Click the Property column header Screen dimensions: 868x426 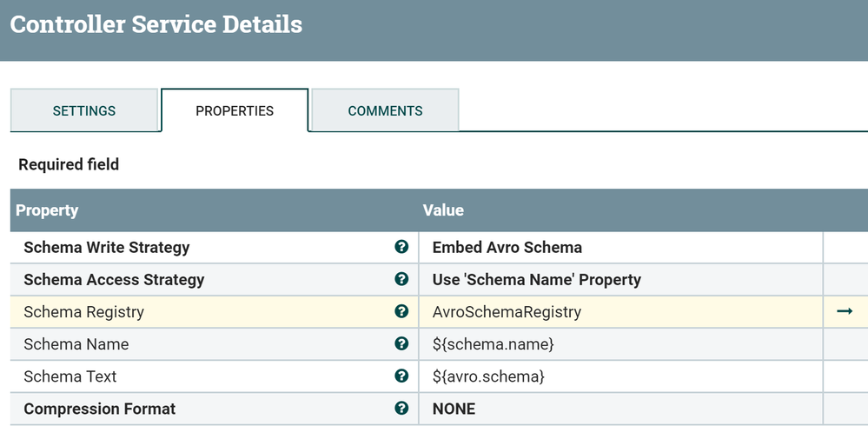coord(47,210)
